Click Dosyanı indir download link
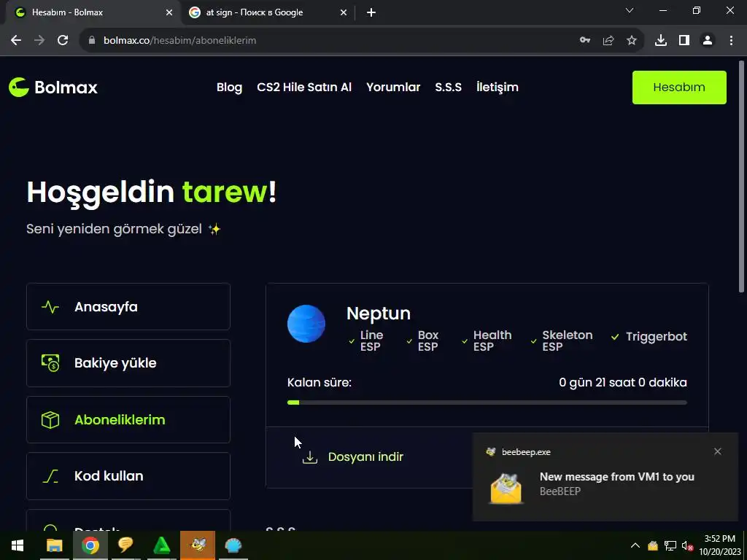747x560 pixels. click(x=365, y=456)
